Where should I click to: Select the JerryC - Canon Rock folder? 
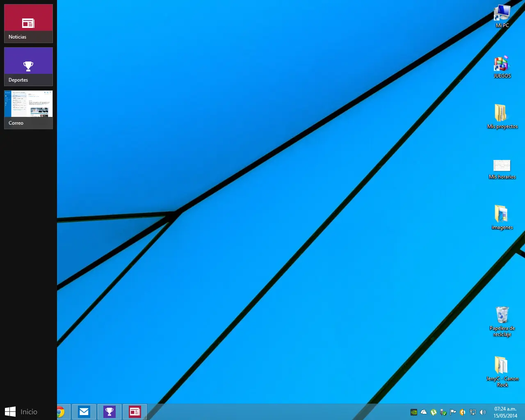pyautogui.click(x=502, y=372)
